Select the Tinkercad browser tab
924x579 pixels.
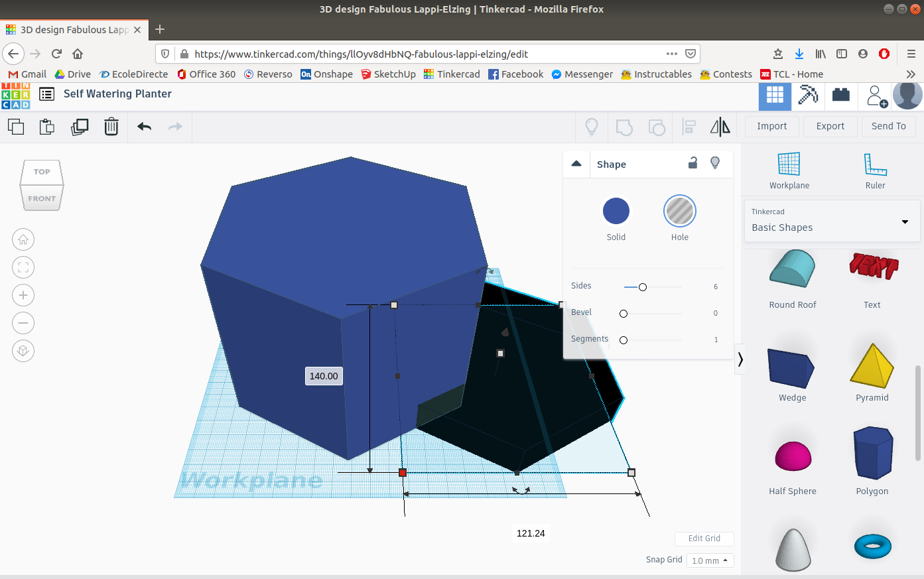point(74,30)
